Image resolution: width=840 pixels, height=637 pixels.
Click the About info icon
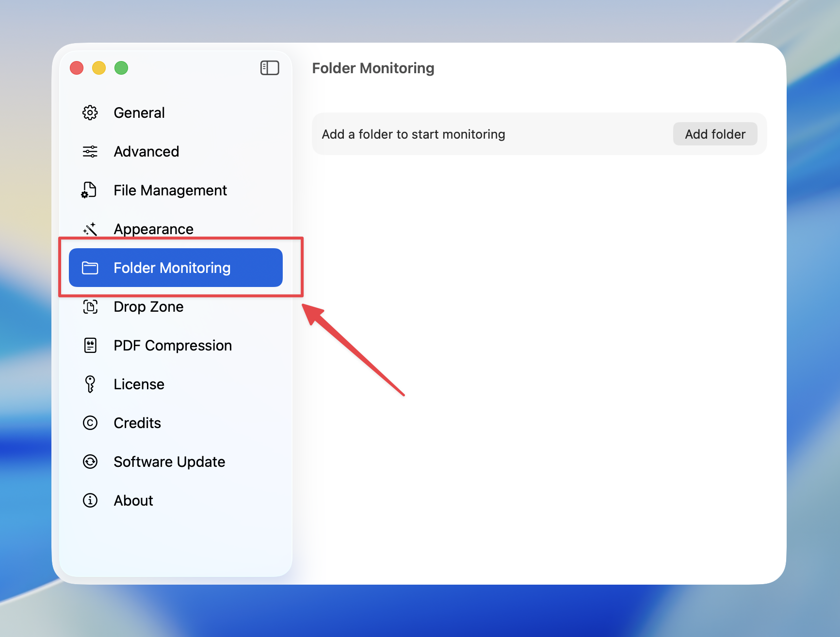[90, 500]
